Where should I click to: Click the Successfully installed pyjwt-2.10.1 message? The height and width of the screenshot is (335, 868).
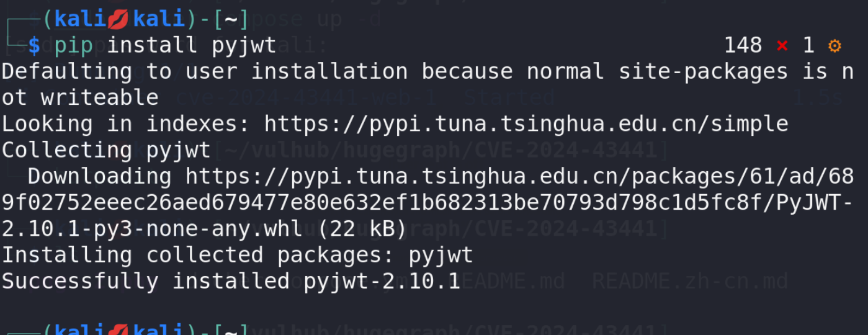[x=230, y=281]
